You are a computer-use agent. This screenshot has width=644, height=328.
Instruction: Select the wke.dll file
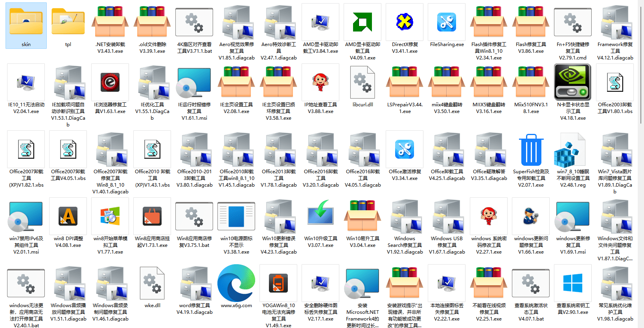coord(152,283)
